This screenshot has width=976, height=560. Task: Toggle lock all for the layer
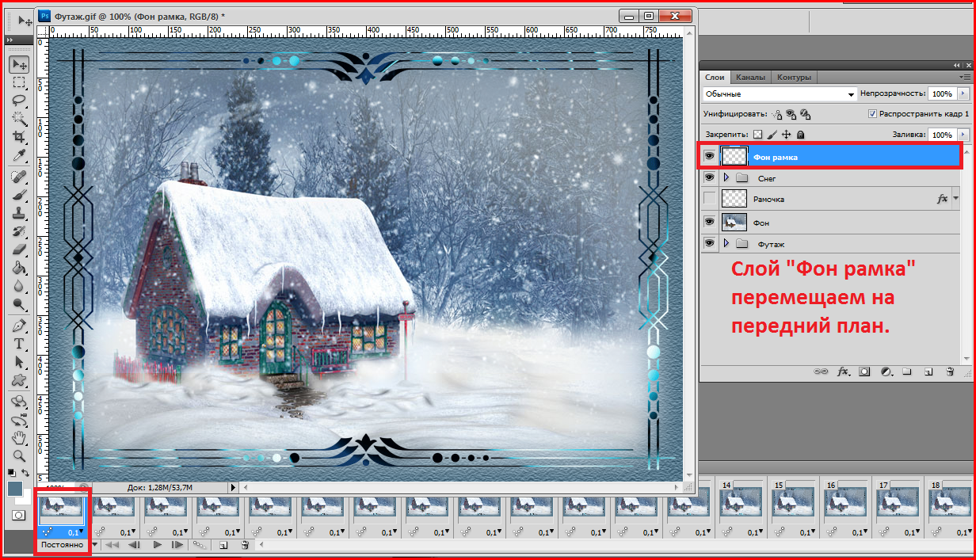click(801, 135)
